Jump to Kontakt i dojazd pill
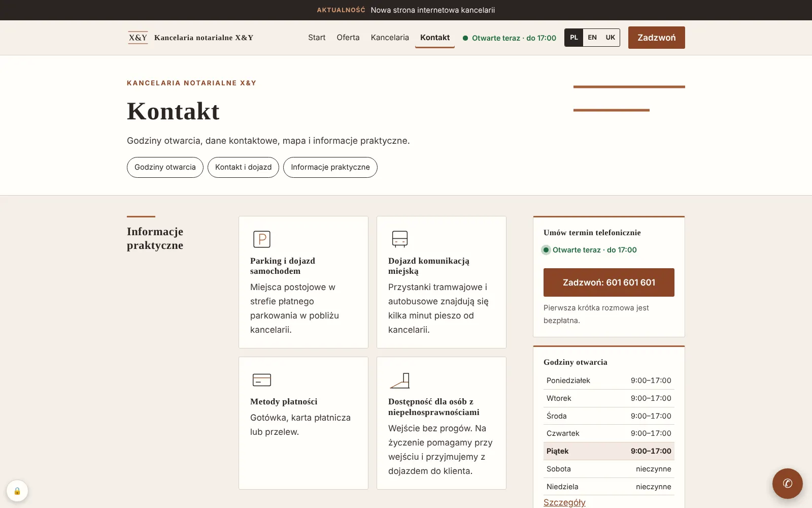Screen dimensions: 812x508 click(x=243, y=167)
